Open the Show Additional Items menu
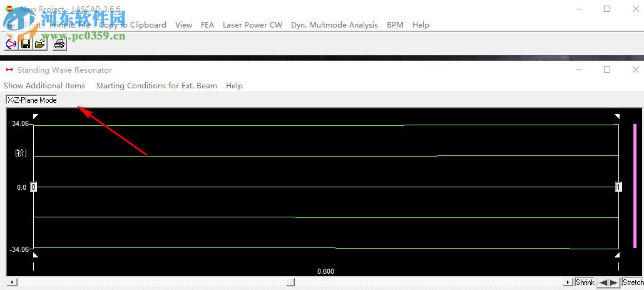The width and height of the screenshot is (644, 290). coord(44,86)
